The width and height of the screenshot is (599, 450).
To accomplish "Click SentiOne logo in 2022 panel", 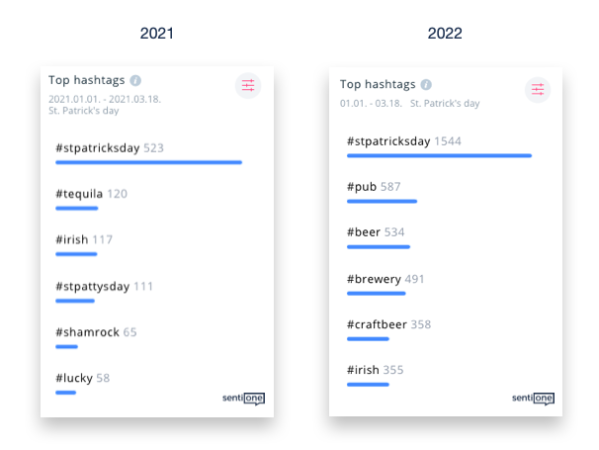I will click(533, 398).
